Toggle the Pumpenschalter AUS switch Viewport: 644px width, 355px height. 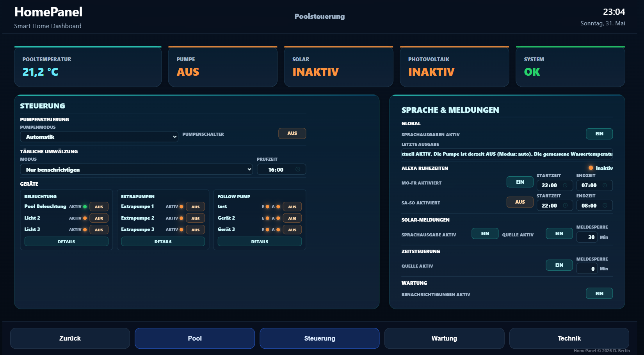pyautogui.click(x=292, y=133)
